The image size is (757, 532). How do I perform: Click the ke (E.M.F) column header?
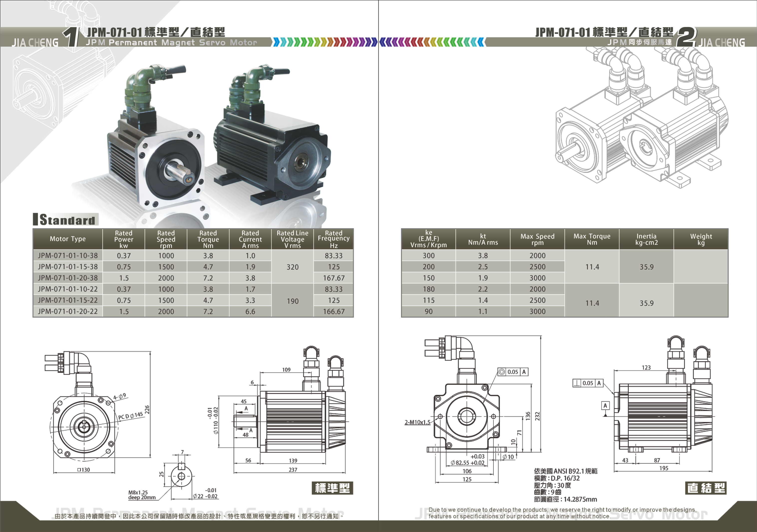point(429,239)
